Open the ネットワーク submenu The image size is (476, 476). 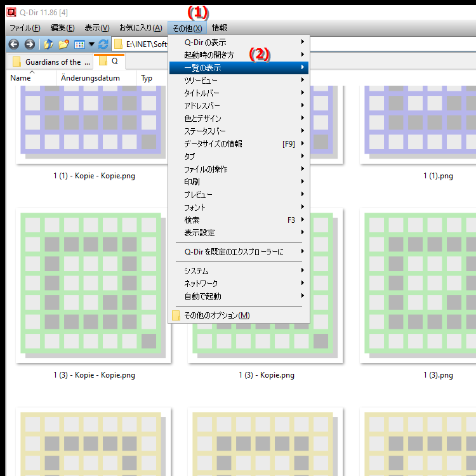coord(239,284)
